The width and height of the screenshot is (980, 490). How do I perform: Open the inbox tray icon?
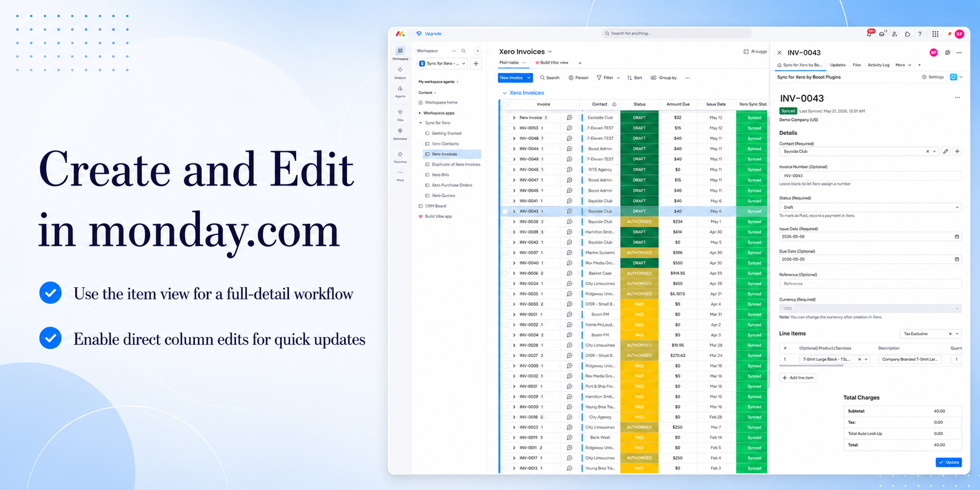[x=882, y=34]
